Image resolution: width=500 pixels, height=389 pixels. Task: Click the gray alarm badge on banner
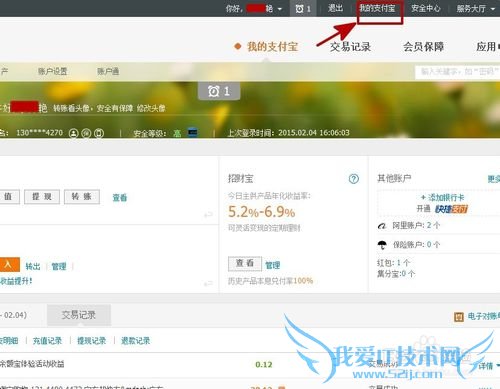coord(219,91)
